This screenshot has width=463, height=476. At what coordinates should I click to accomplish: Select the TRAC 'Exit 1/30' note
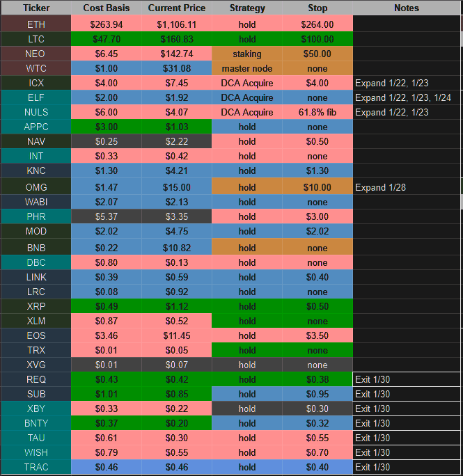[407, 467]
